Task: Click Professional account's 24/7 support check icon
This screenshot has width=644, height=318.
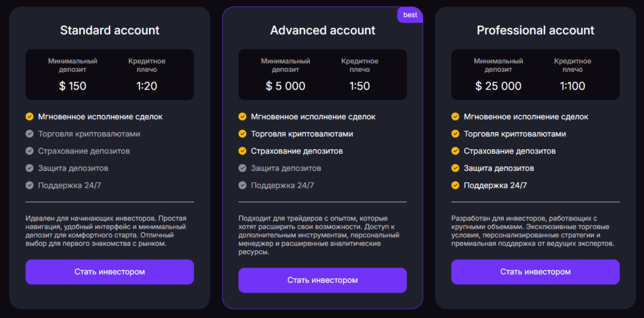Action: pos(455,185)
